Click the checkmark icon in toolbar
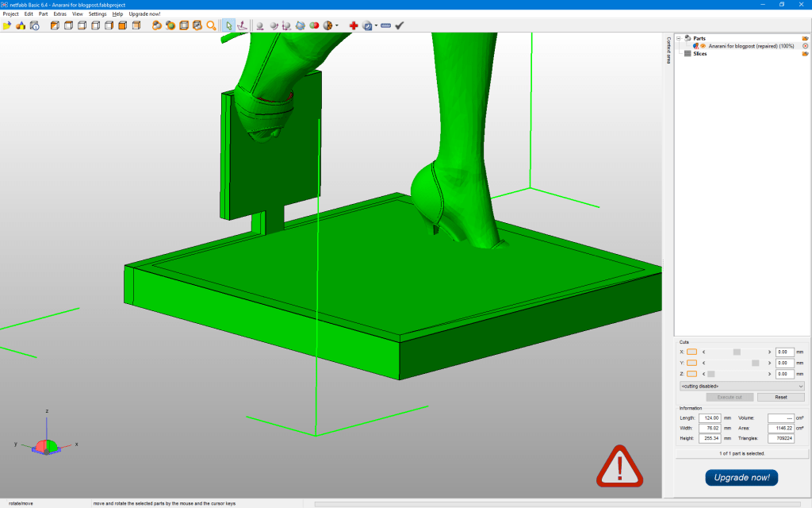 pos(400,25)
